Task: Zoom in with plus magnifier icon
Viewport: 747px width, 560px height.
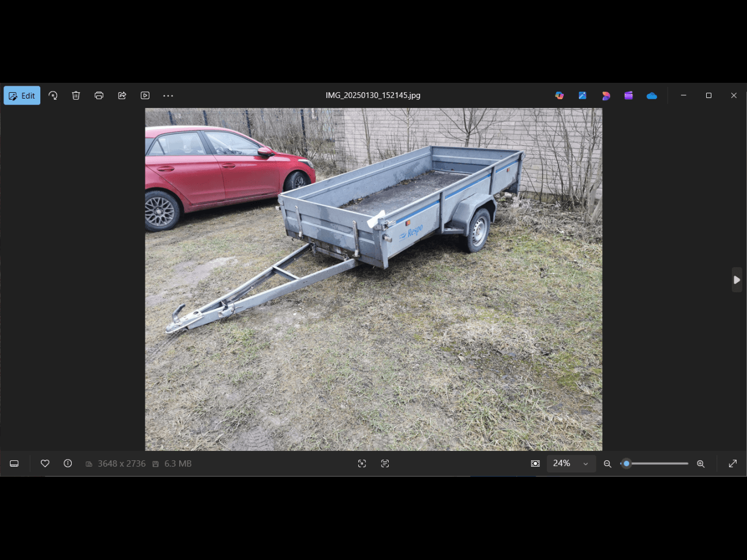Action: tap(701, 464)
